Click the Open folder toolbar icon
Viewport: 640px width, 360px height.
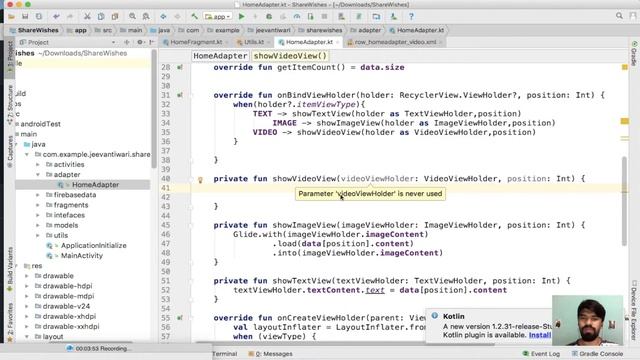pos(11,17)
